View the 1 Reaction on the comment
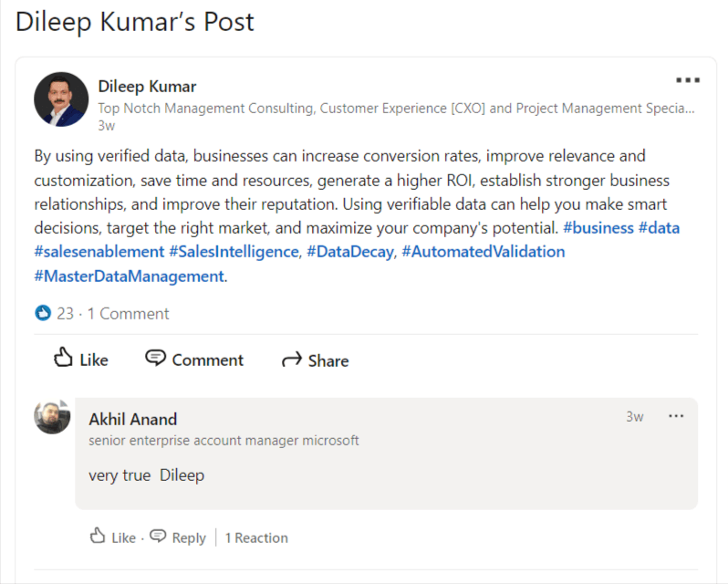 256,537
